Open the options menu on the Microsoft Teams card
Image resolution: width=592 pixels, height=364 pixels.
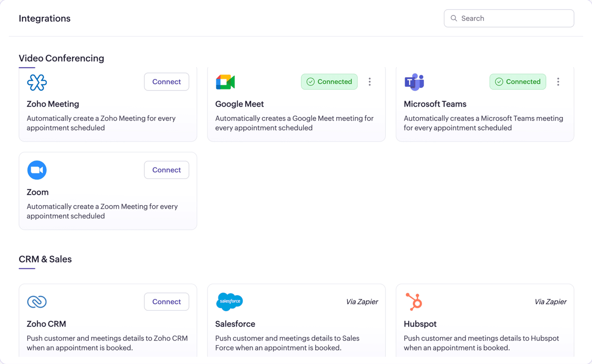[x=558, y=81]
